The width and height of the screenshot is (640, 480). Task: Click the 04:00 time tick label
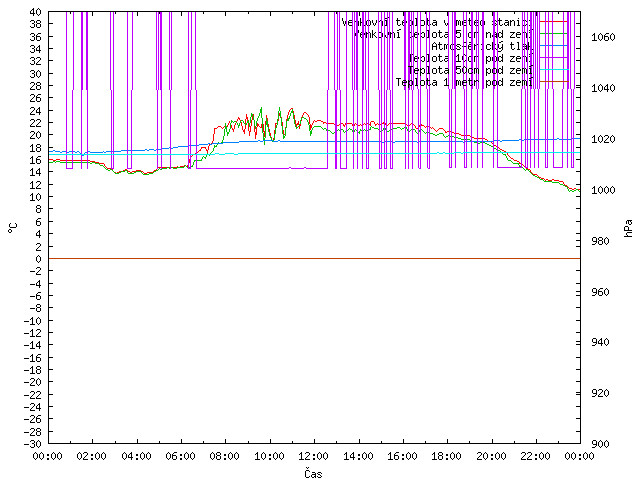(x=136, y=456)
